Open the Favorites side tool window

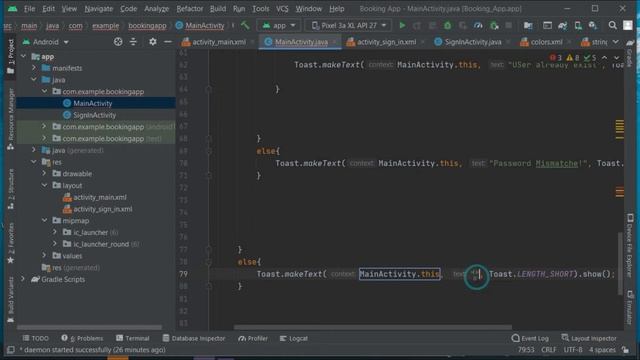click(11, 244)
